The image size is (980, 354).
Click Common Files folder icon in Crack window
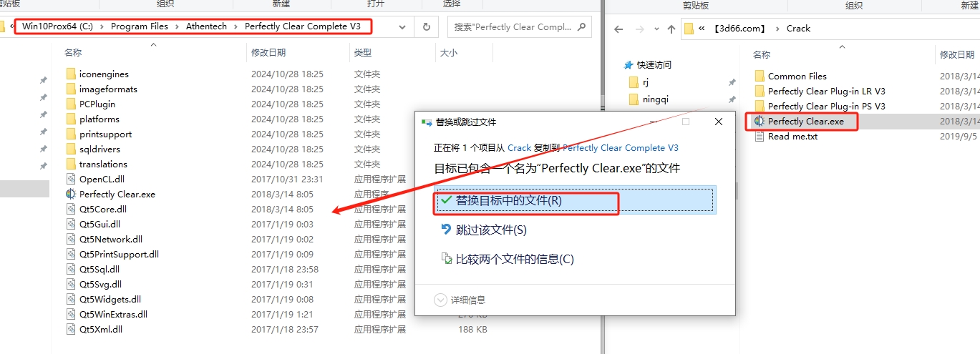pos(760,76)
